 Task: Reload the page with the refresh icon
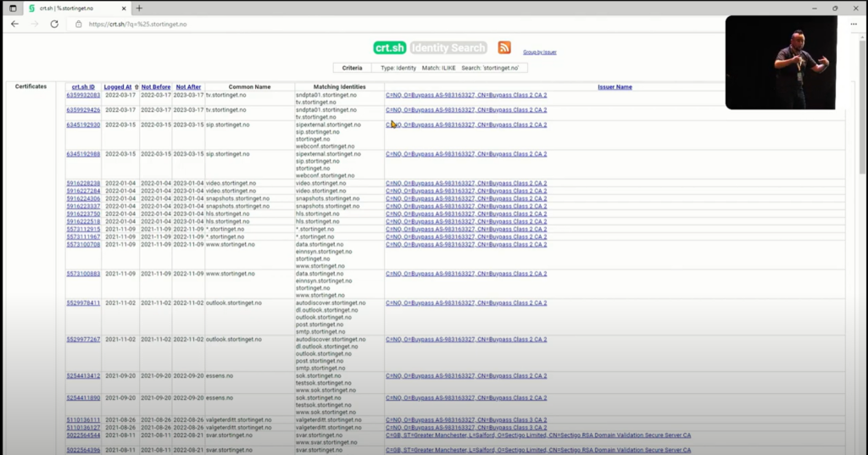[54, 24]
